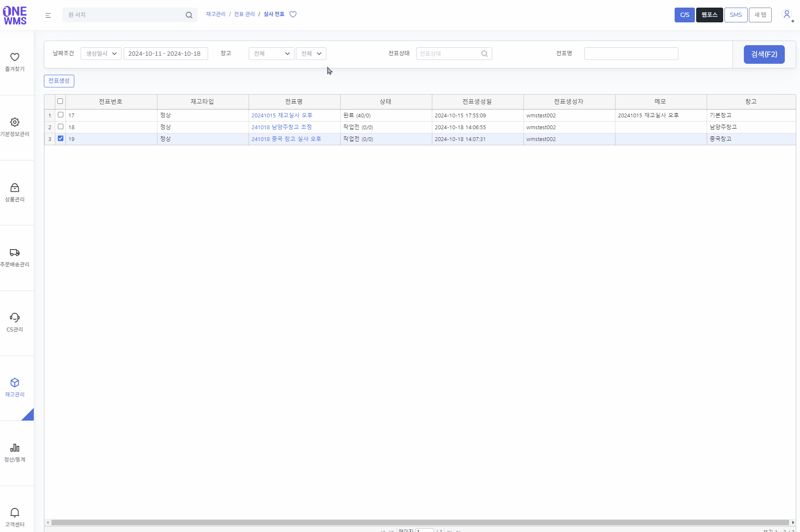Image resolution: width=800 pixels, height=532 pixels.
Task: Open a 새 탭 new tab
Action: click(760, 15)
